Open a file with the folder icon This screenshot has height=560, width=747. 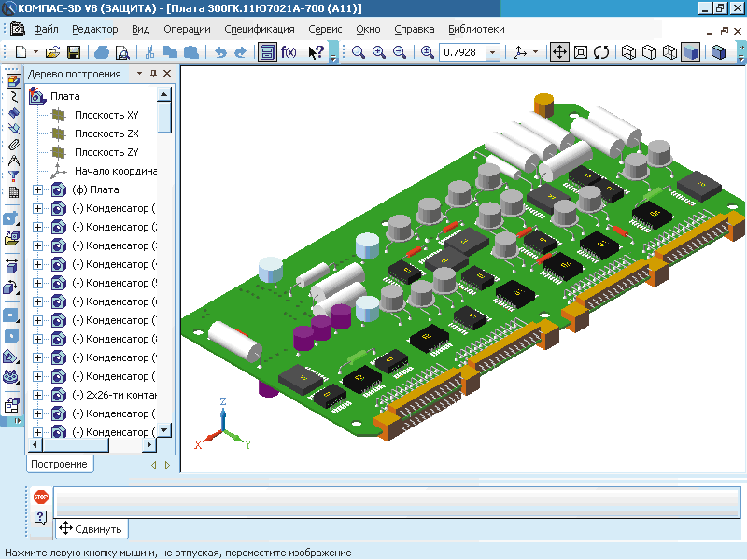53,52
